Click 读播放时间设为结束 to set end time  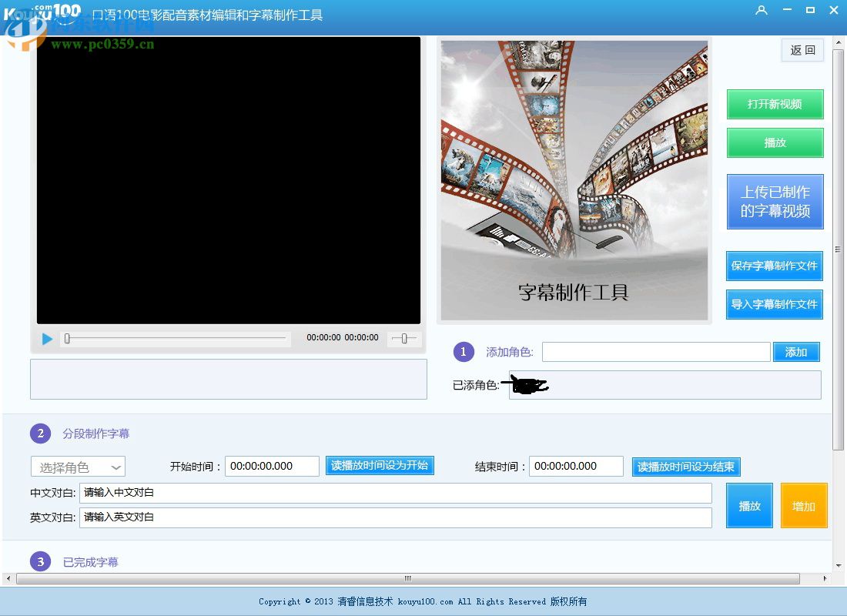[x=685, y=467]
